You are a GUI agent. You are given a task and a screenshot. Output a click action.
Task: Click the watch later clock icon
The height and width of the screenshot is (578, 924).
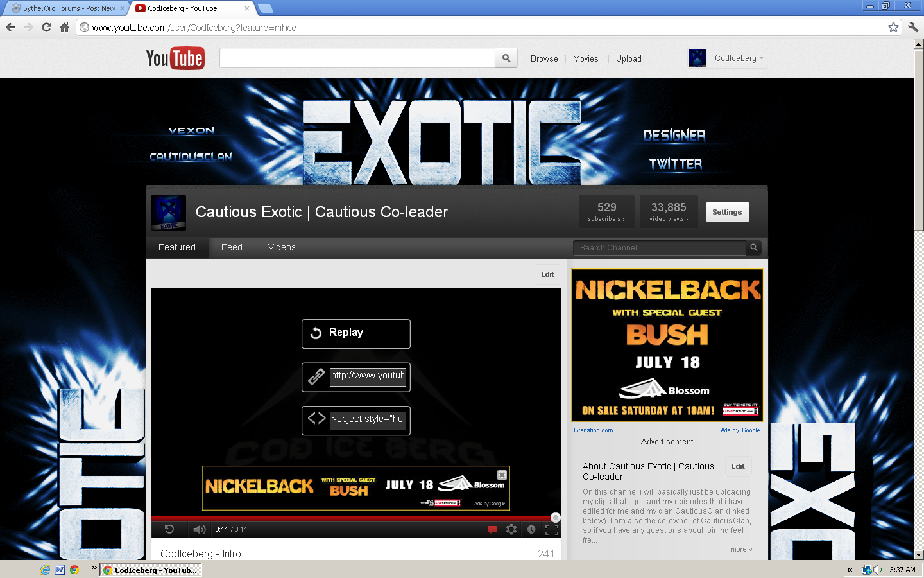(x=531, y=529)
